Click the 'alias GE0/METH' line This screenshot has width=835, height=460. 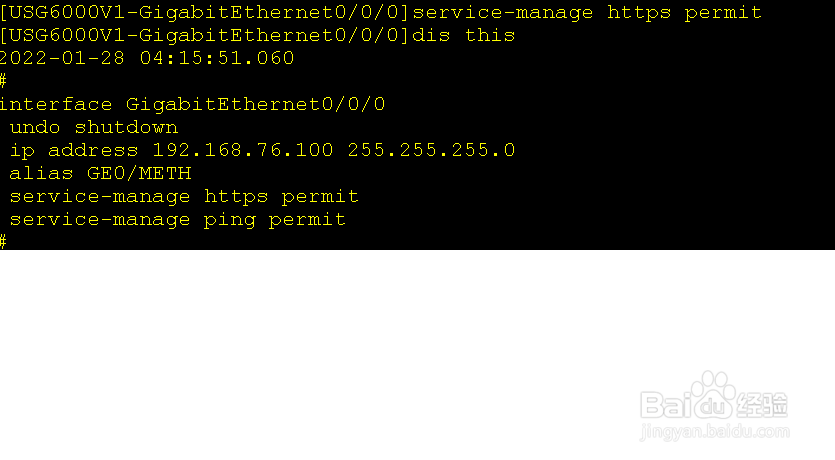click(100, 173)
